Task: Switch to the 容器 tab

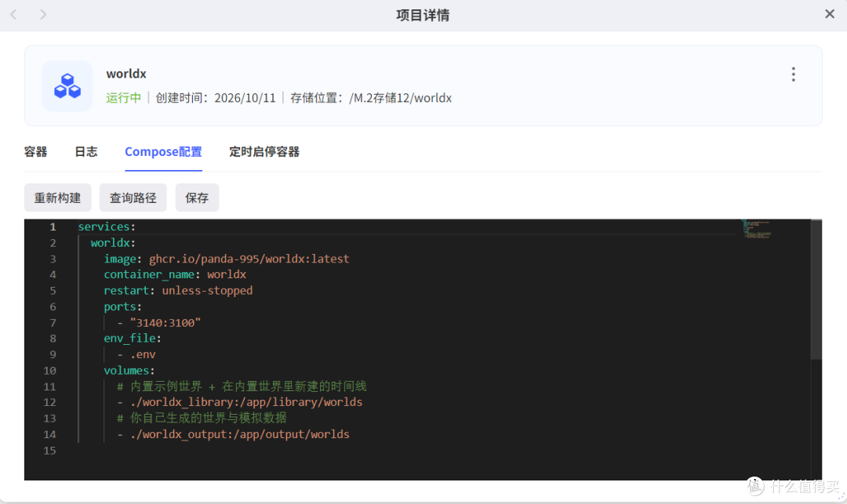Action: (35, 151)
